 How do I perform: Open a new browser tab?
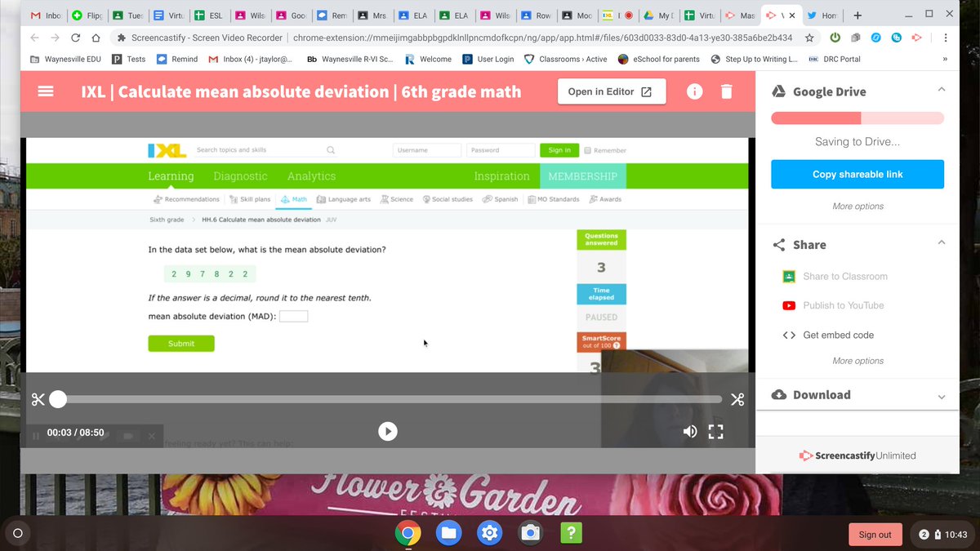point(857,16)
